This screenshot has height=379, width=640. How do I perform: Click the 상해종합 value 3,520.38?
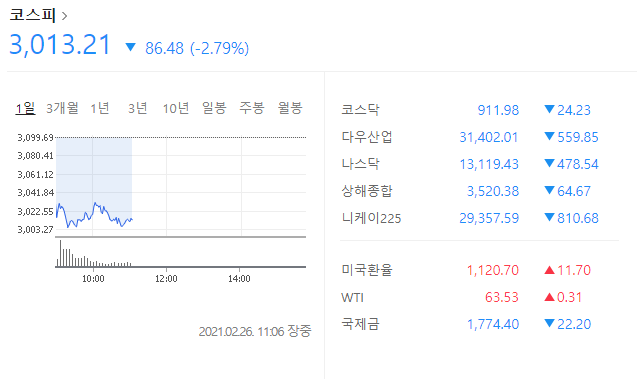[493, 191]
